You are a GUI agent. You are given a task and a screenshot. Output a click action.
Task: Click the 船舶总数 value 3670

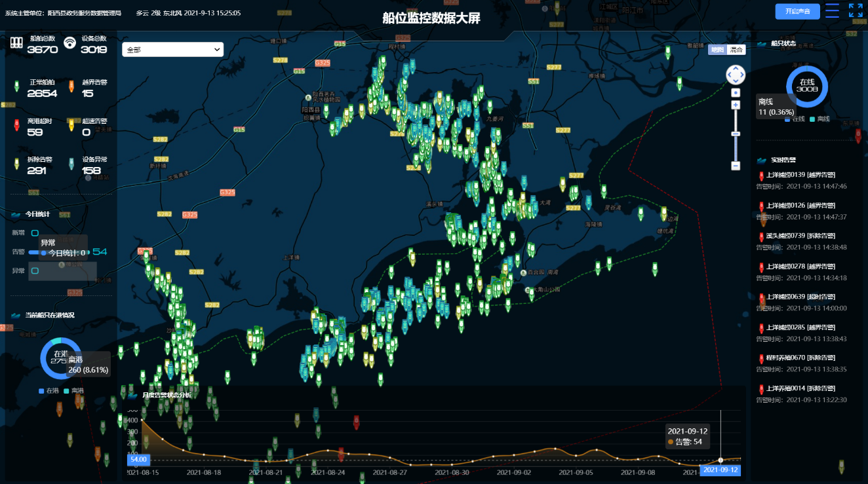pos(43,50)
